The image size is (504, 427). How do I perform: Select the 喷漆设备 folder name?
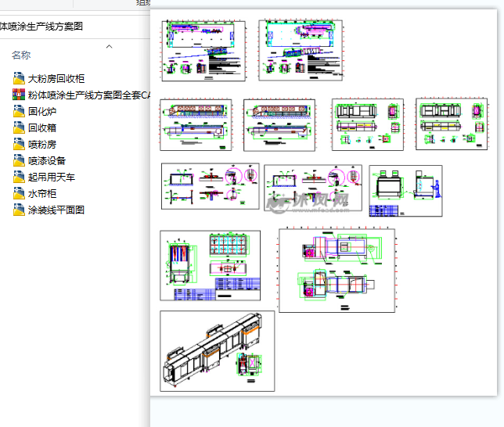click(47, 161)
